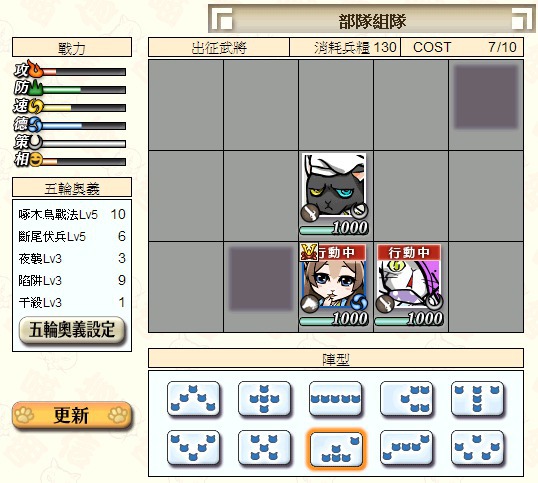The image size is (538, 483).
Task: Select the W zigzag formation icon
Action: click(477, 447)
